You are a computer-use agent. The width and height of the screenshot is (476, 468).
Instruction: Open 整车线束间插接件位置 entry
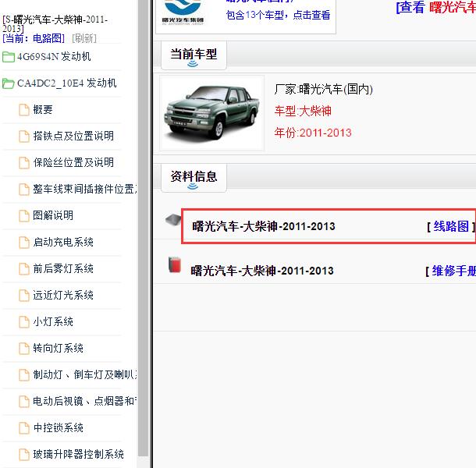point(85,189)
